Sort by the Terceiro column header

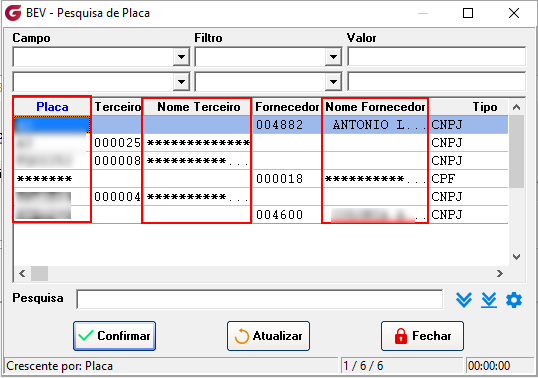coord(117,107)
